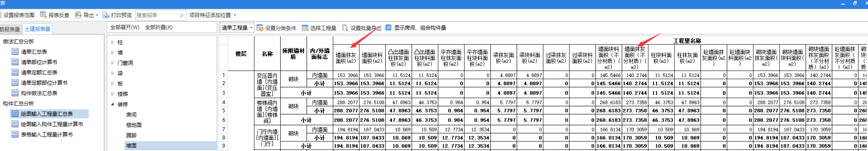Open the 表格输入工程量计算书 report
The width and height of the screenshot is (868, 151).
[46, 134]
